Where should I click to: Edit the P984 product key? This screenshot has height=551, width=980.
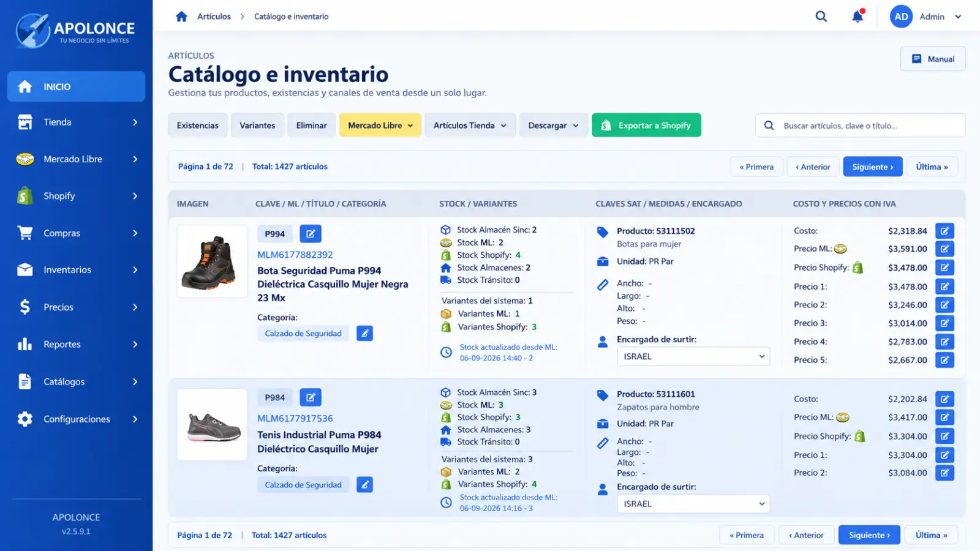[x=311, y=397]
